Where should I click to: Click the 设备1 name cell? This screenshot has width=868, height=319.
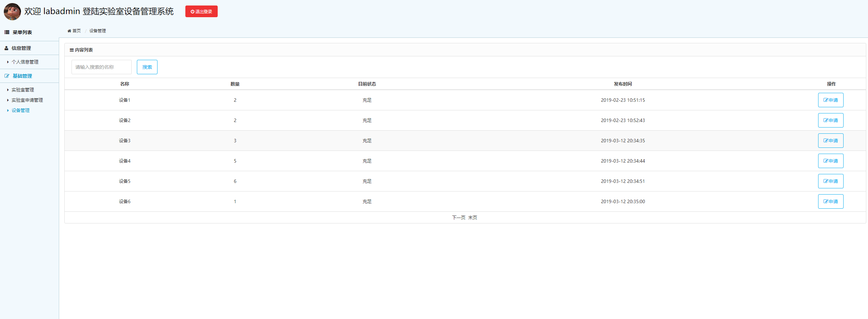pyautogui.click(x=124, y=100)
